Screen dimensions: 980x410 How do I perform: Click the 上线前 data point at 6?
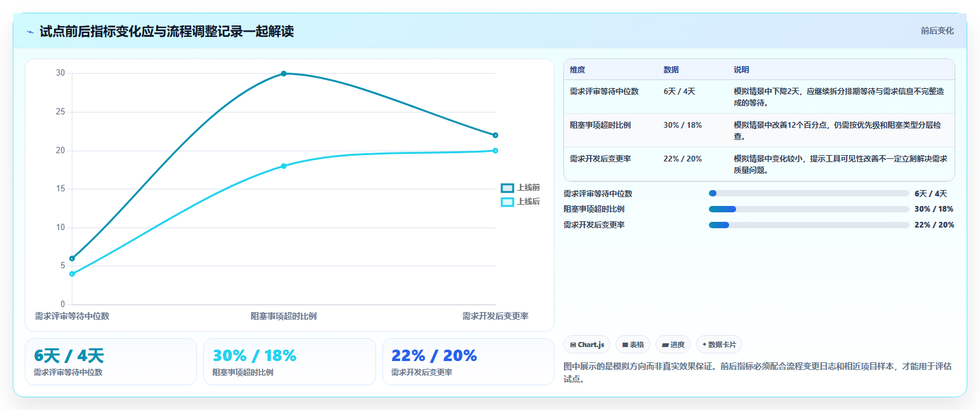click(72, 259)
